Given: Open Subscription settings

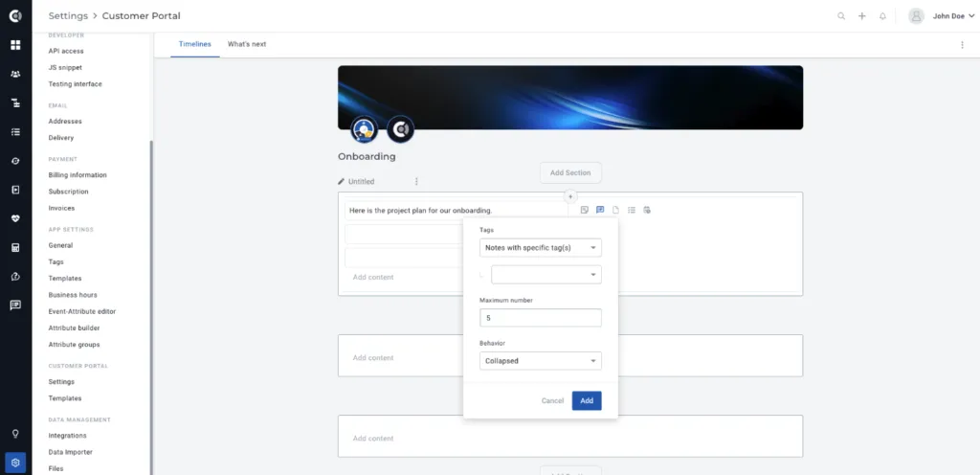Looking at the screenshot, I should tap(68, 192).
